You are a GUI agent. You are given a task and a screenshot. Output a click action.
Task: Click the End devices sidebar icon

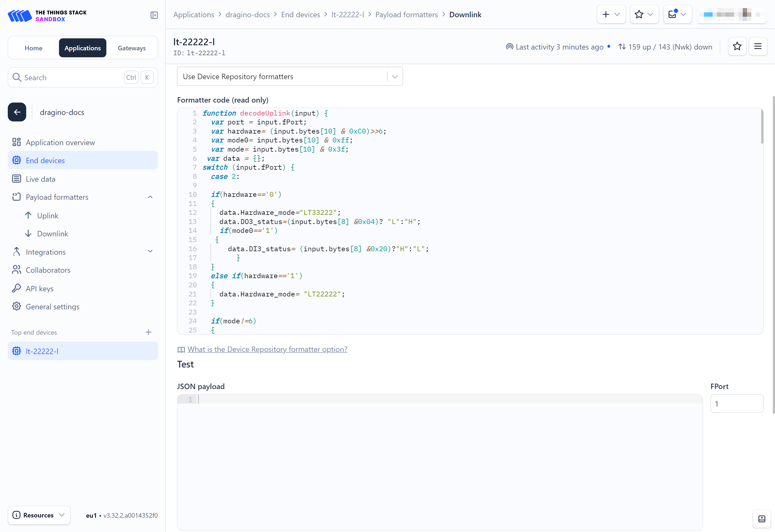coord(16,160)
